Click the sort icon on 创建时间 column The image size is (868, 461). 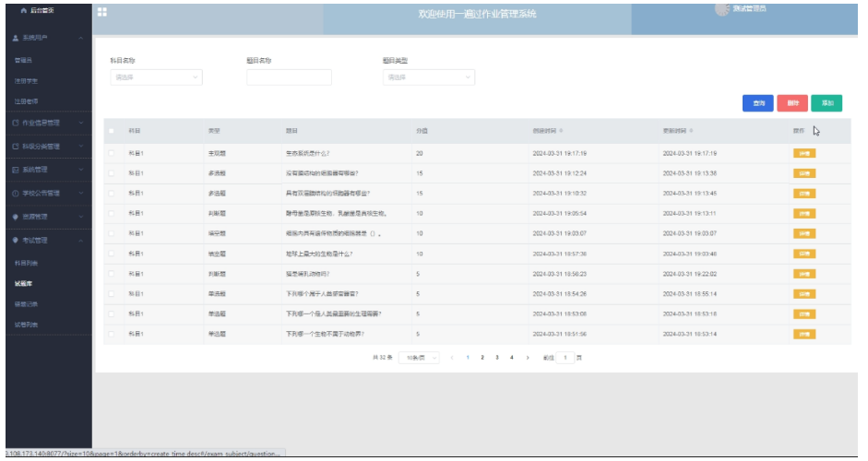[x=562, y=131]
